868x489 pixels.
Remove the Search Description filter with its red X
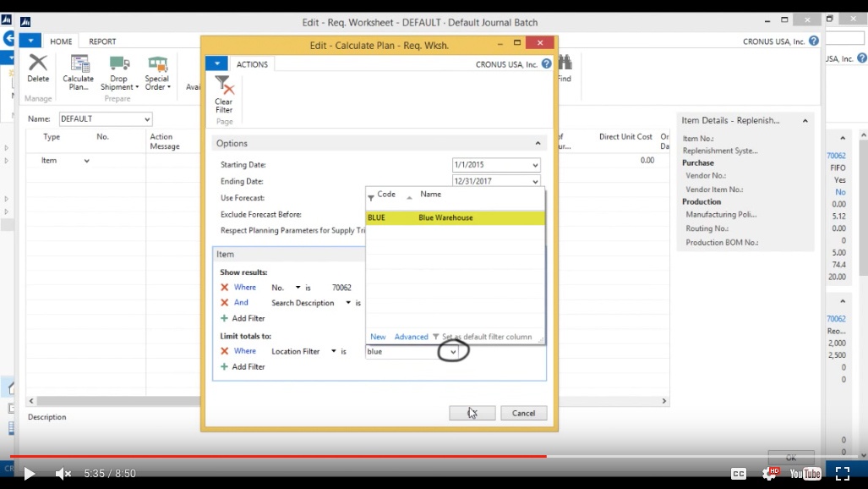point(224,303)
